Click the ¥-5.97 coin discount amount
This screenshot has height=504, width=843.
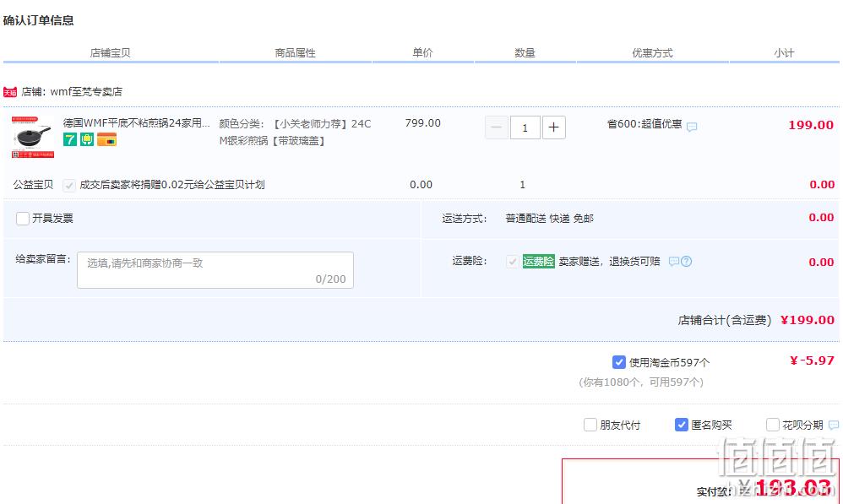point(812,360)
